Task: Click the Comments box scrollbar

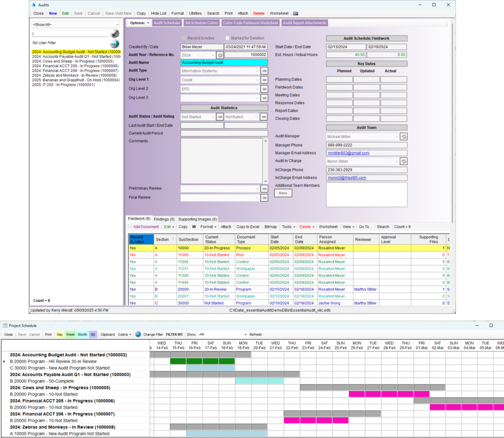Action: pyautogui.click(x=265, y=161)
